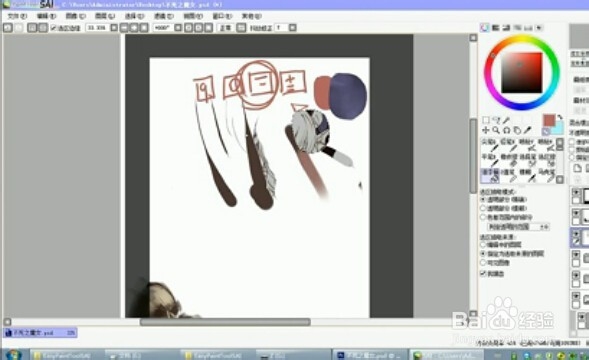Open the 选择(S) menu
The image size is (589, 360).
(134, 16)
